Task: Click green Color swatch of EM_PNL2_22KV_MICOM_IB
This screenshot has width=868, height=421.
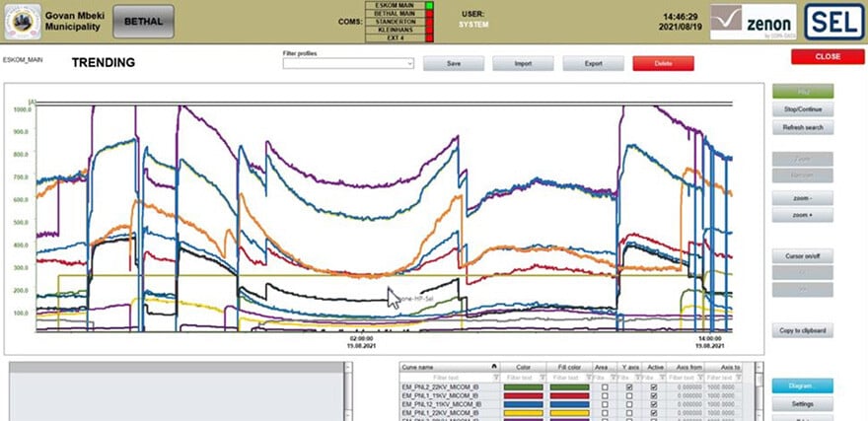Action: (523, 387)
